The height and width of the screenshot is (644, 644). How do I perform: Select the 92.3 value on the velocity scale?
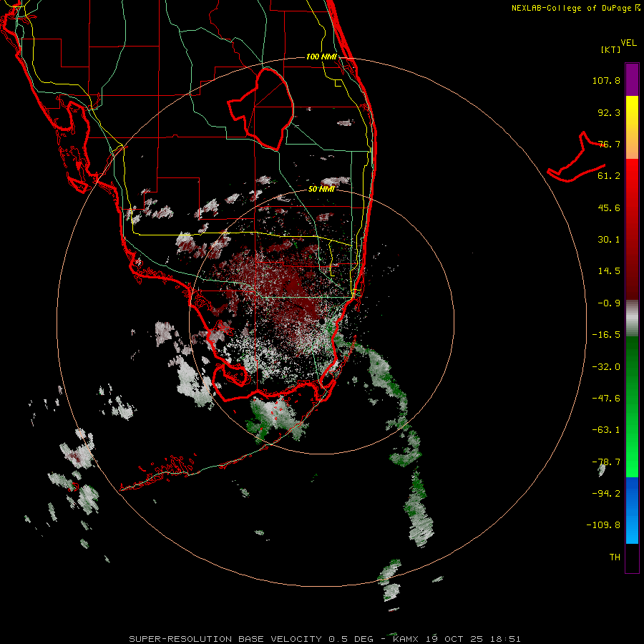pyautogui.click(x=609, y=112)
